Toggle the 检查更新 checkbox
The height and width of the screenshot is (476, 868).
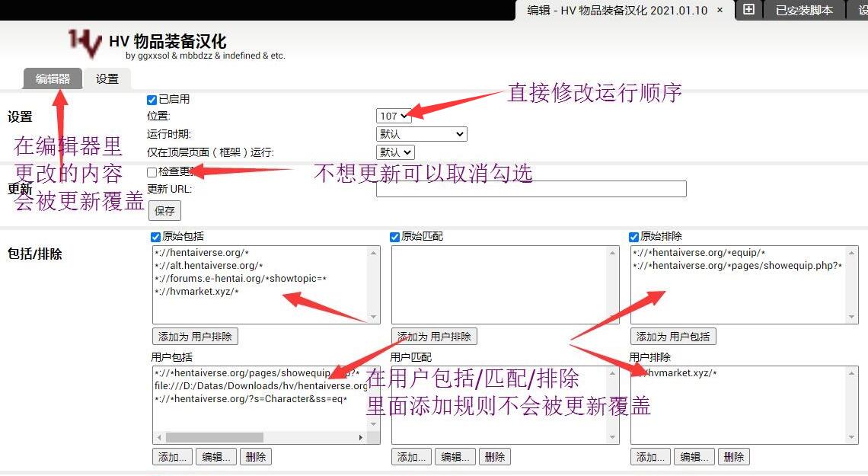tap(152, 172)
